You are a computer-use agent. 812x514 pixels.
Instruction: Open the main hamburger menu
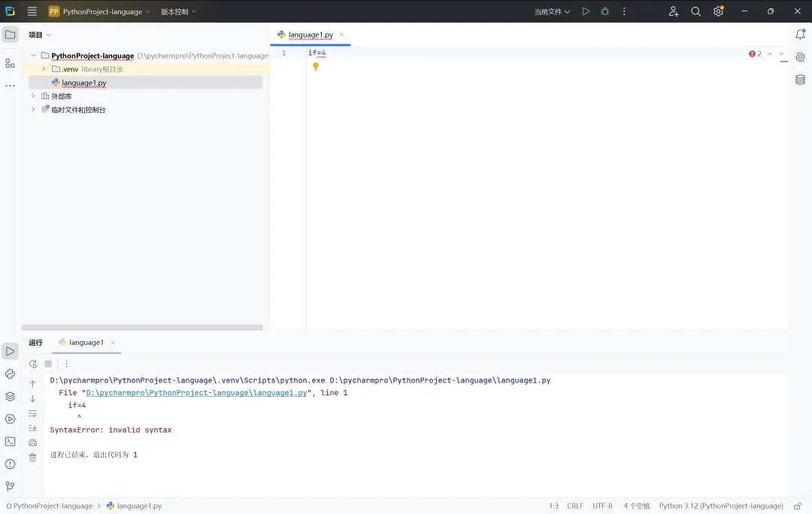click(32, 11)
